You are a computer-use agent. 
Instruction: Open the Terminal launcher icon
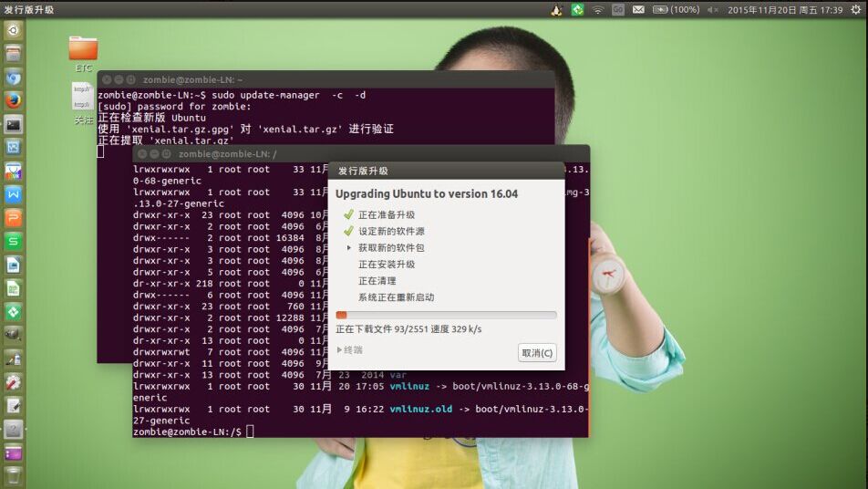13,124
